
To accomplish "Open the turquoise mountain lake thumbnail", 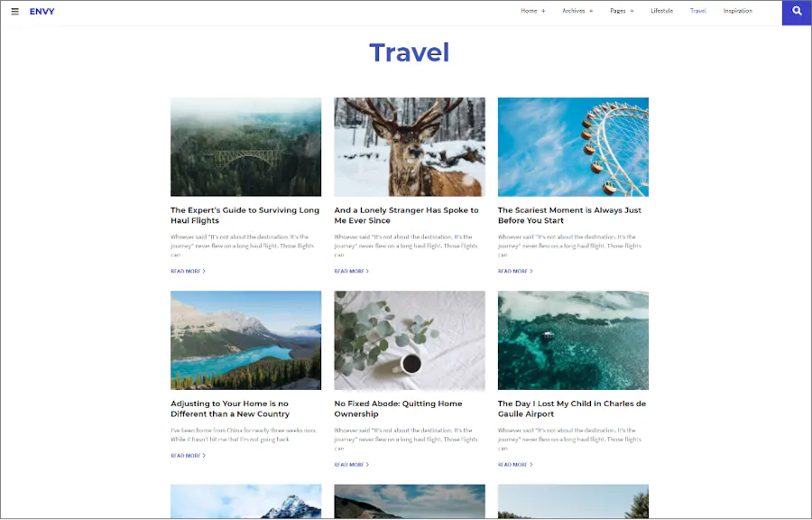I will click(x=246, y=340).
